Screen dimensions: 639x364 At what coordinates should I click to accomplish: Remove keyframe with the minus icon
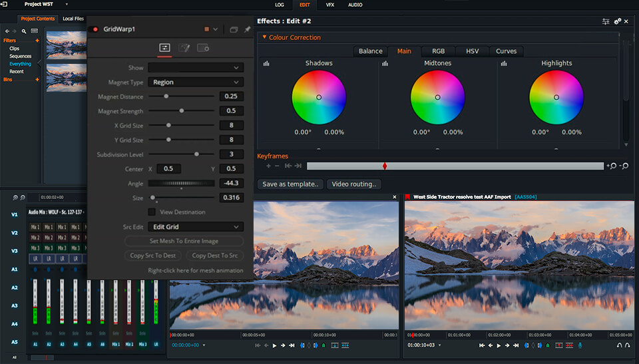[277, 166]
